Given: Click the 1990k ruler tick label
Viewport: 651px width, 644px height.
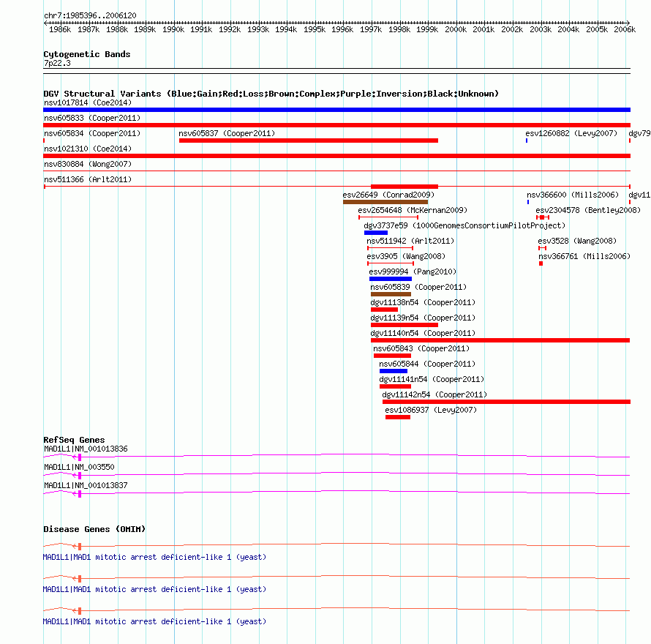Looking at the screenshot, I should [173, 29].
